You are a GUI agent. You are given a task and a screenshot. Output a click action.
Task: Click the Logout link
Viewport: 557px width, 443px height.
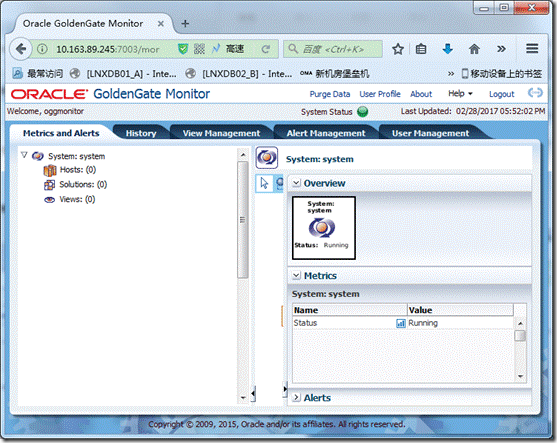click(501, 94)
